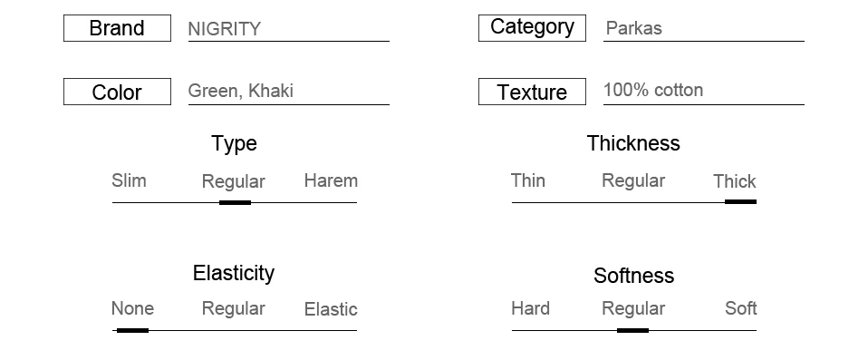Click the Green, Khaki color field

[288, 92]
